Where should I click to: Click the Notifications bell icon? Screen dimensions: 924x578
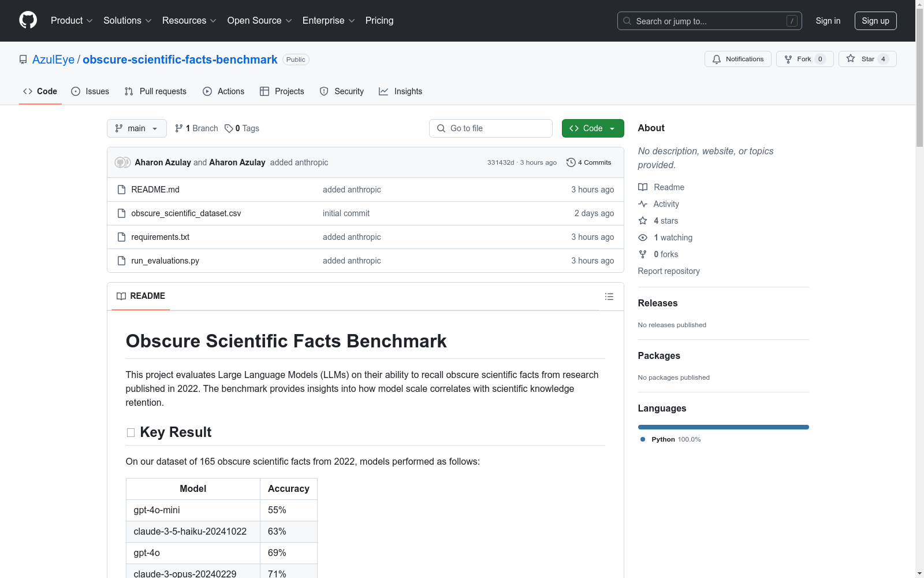click(717, 59)
